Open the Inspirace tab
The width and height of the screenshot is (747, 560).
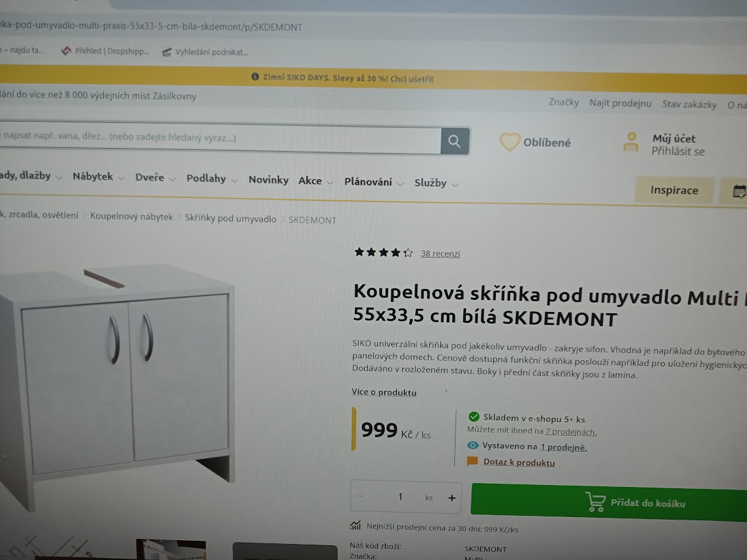674,190
